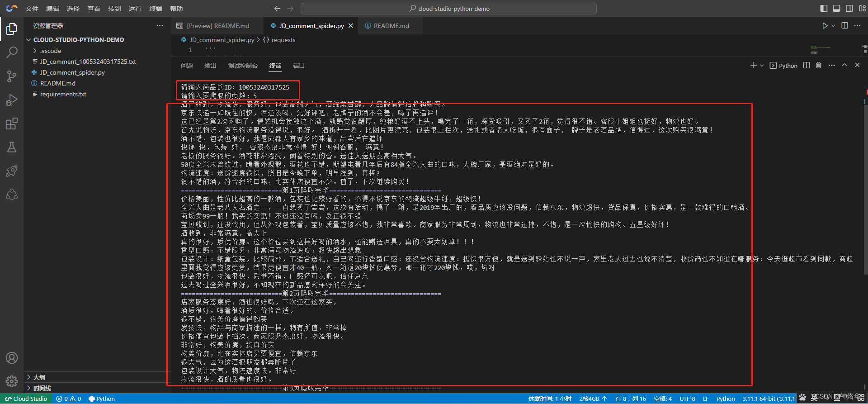Switch to the 端口 panel tab
This screenshot has height=404, width=868.
coord(298,66)
